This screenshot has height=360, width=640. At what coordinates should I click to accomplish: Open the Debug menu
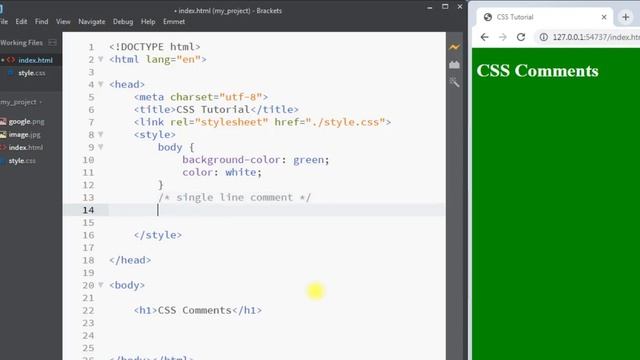123,22
